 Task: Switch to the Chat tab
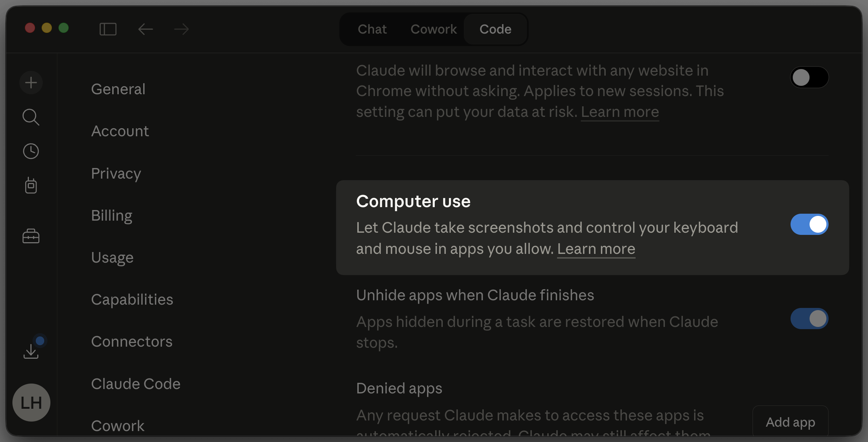(372, 29)
